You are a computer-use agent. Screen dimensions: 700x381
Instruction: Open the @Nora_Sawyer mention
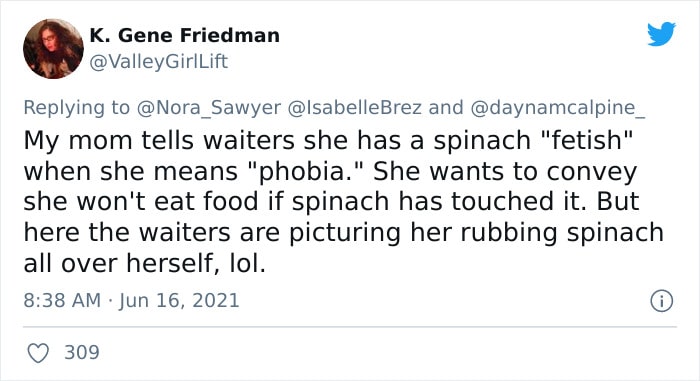209,108
